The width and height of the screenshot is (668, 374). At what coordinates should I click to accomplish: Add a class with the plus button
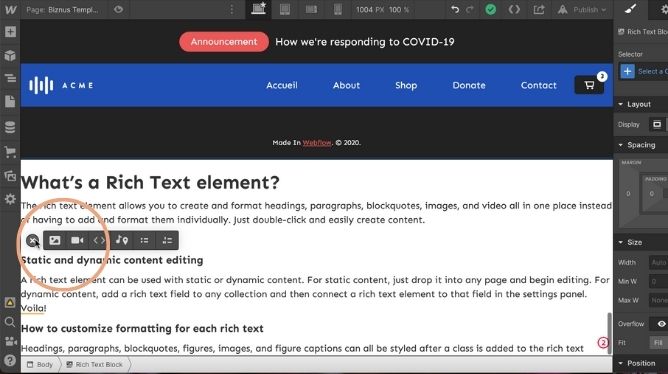(627, 71)
